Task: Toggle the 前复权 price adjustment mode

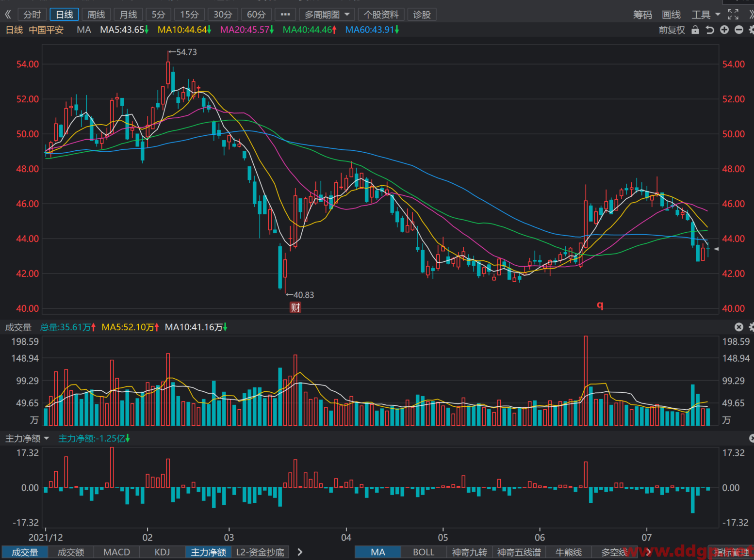Action: 672,30
